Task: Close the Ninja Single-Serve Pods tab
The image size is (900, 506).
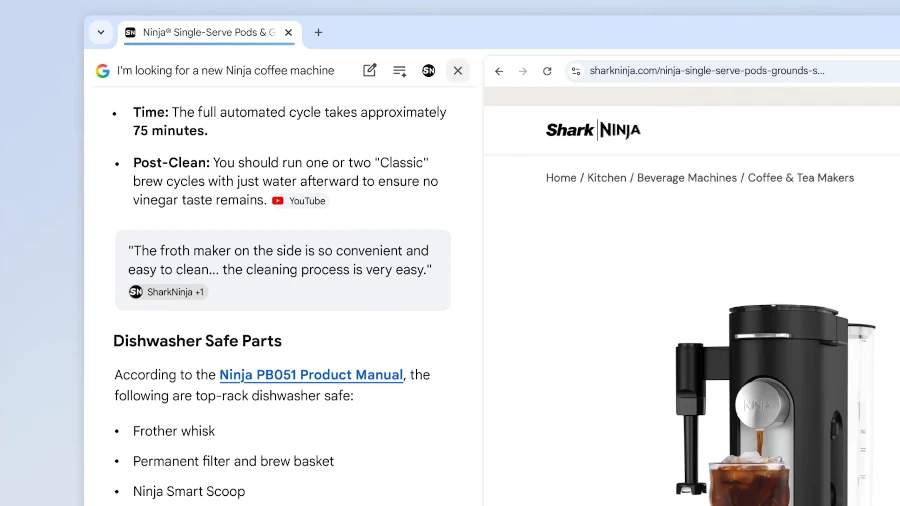Action: click(x=289, y=32)
